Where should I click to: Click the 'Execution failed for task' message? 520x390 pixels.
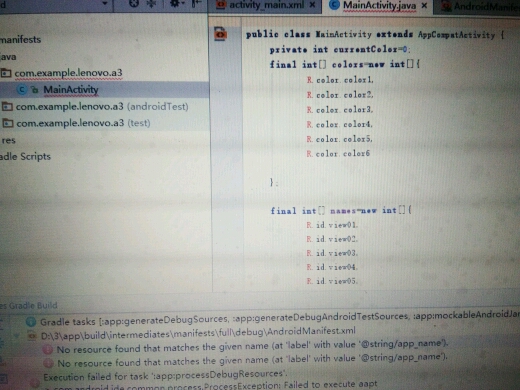(165, 375)
